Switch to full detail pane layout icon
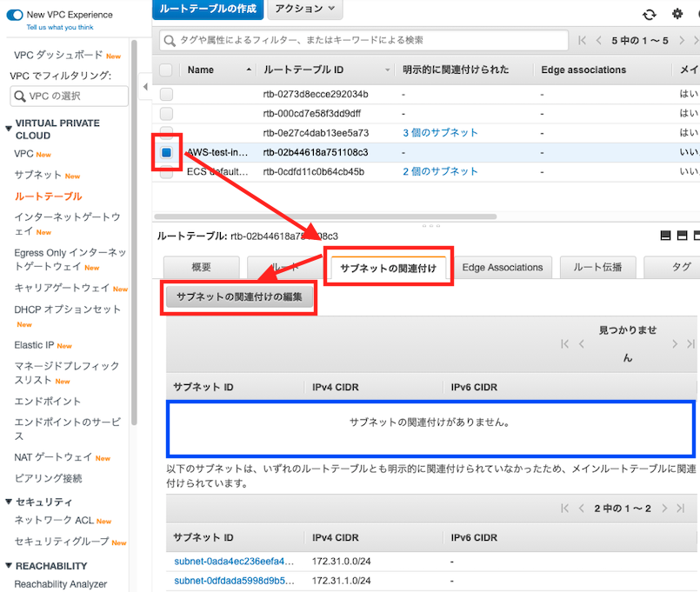 tap(665, 236)
